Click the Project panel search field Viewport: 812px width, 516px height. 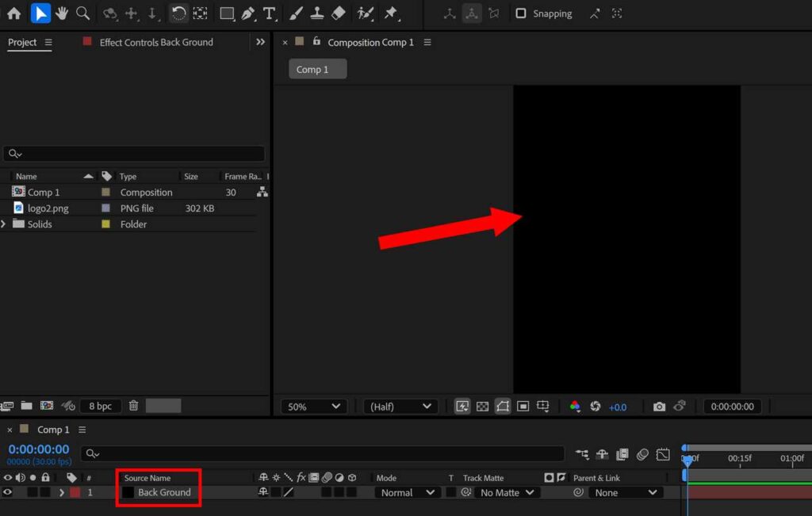(134, 154)
